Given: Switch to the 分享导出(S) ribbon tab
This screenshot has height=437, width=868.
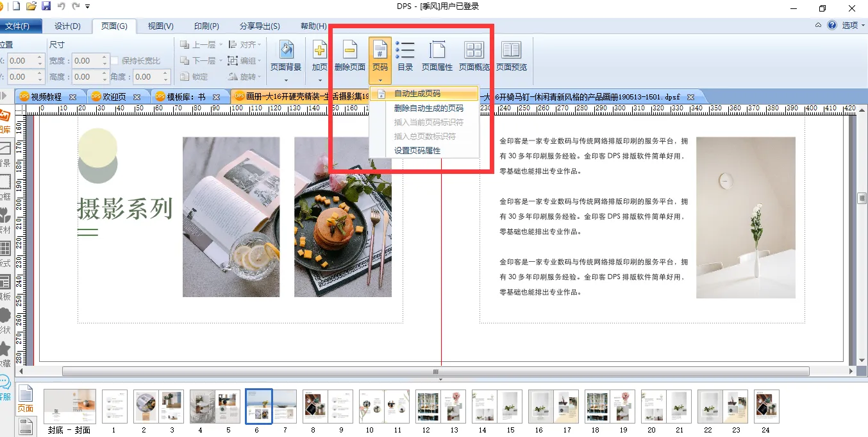Looking at the screenshot, I should point(260,26).
